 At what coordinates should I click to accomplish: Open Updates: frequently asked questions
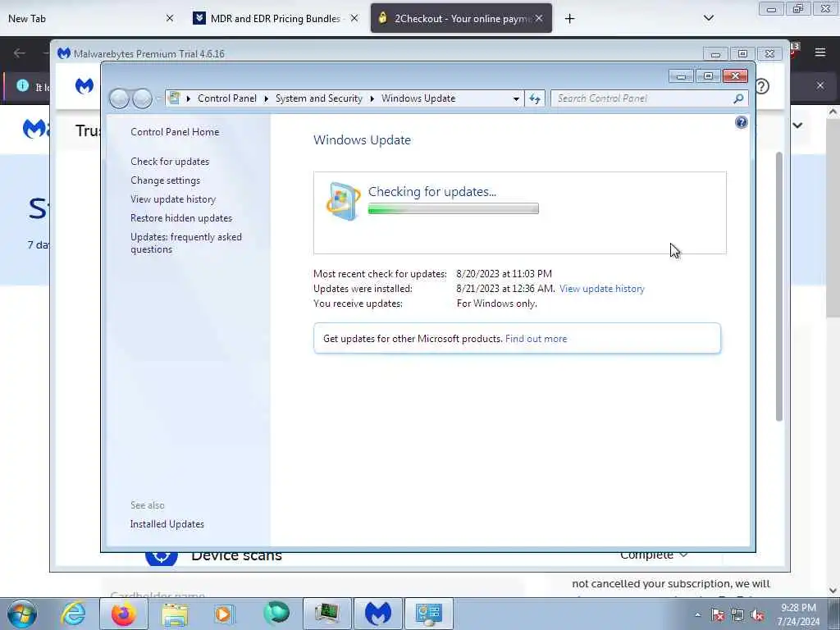click(186, 243)
